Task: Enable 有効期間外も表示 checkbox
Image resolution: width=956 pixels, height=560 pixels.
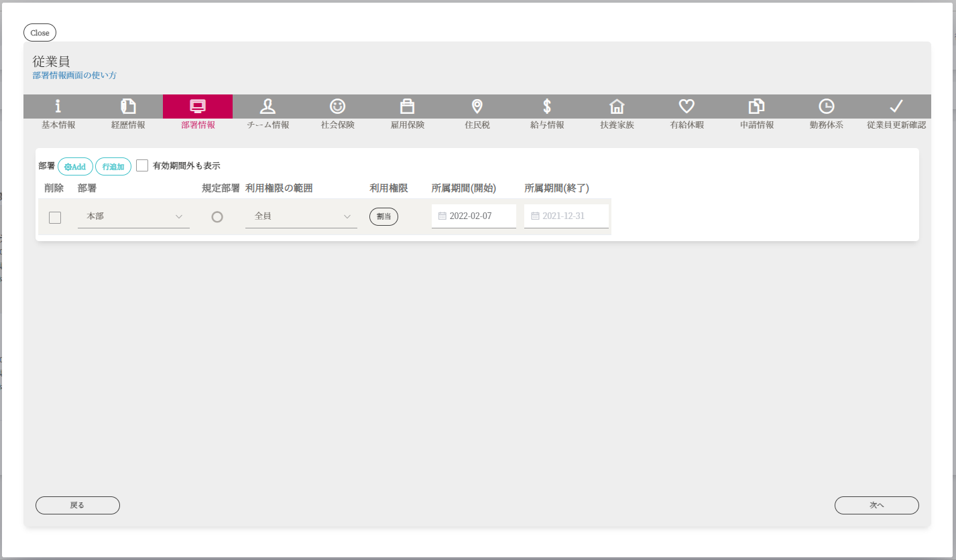Action: pos(142,165)
